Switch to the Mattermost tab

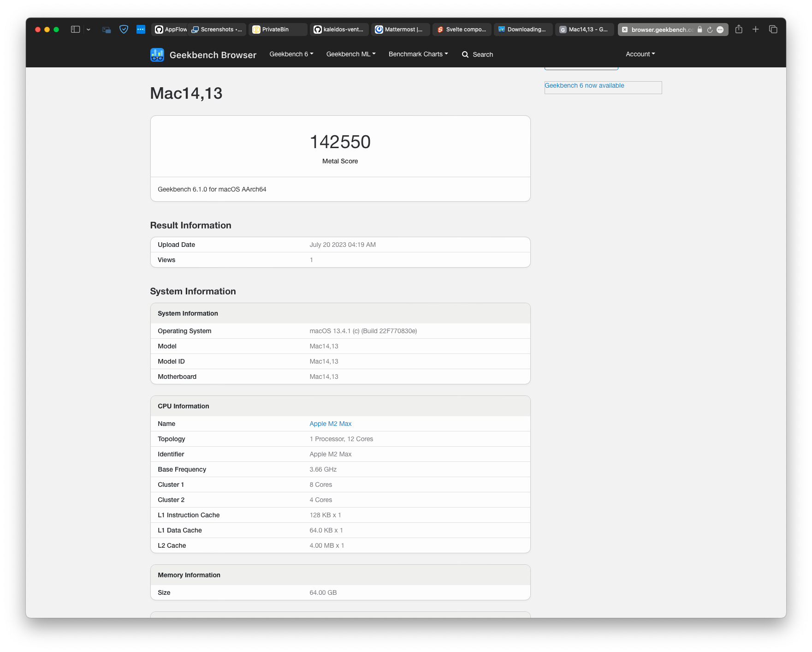(x=400, y=30)
